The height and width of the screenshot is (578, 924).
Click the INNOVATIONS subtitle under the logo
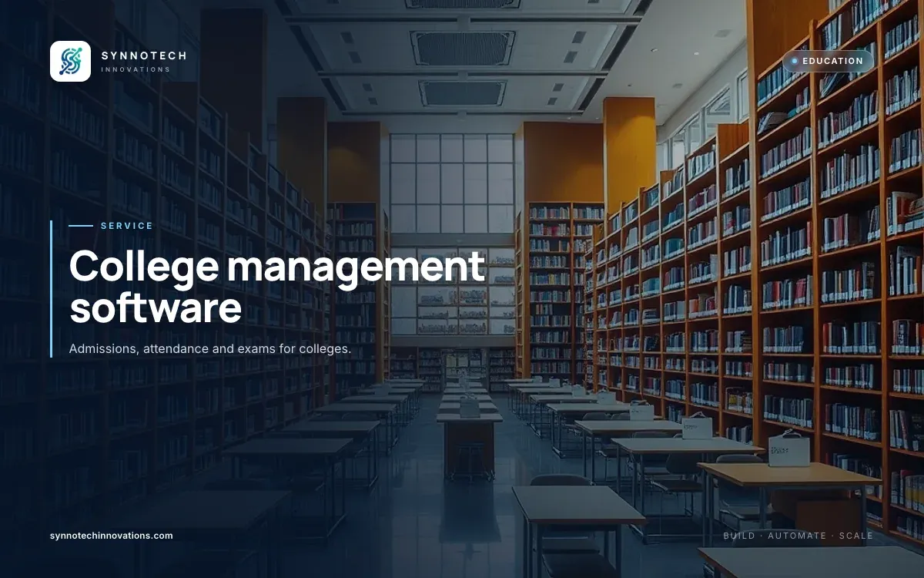coord(136,69)
